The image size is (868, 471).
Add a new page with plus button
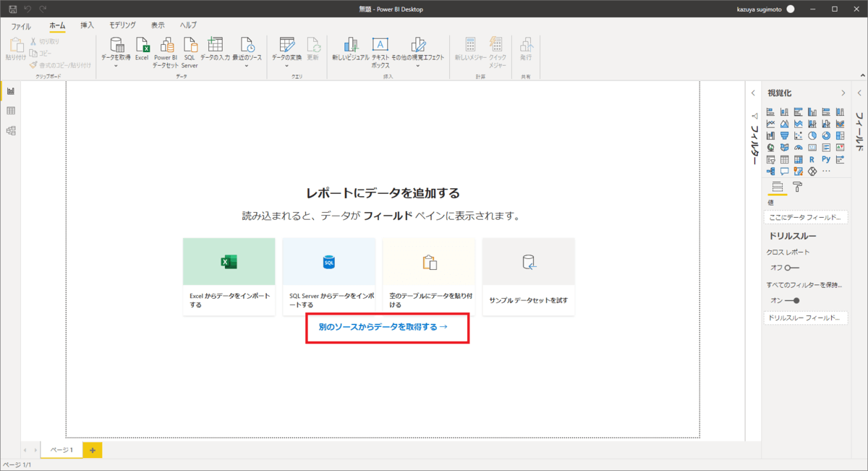(x=93, y=450)
